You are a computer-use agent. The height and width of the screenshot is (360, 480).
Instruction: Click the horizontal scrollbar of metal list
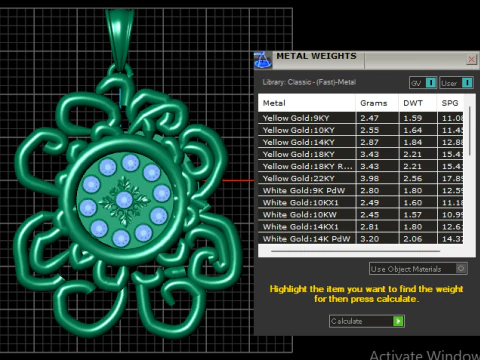[x=355, y=251]
